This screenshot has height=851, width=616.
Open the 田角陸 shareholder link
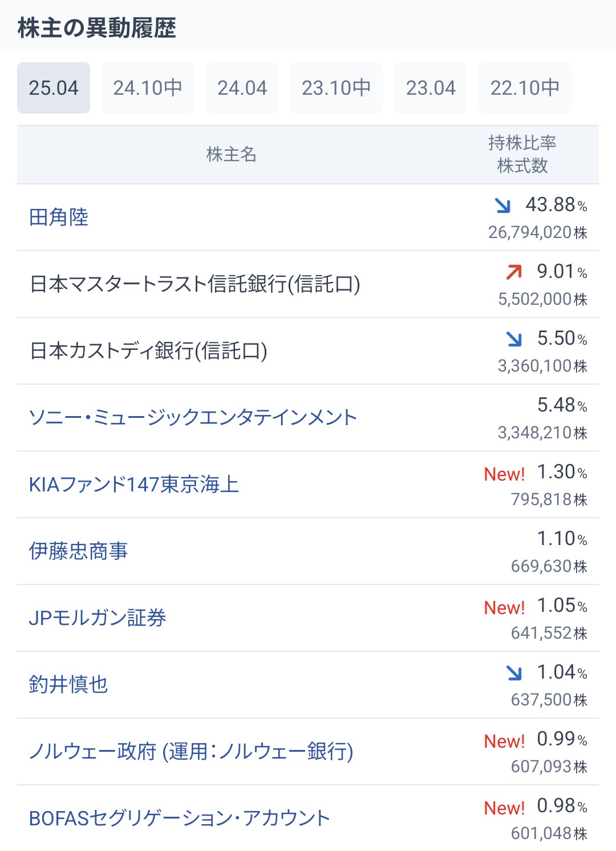[x=59, y=217]
